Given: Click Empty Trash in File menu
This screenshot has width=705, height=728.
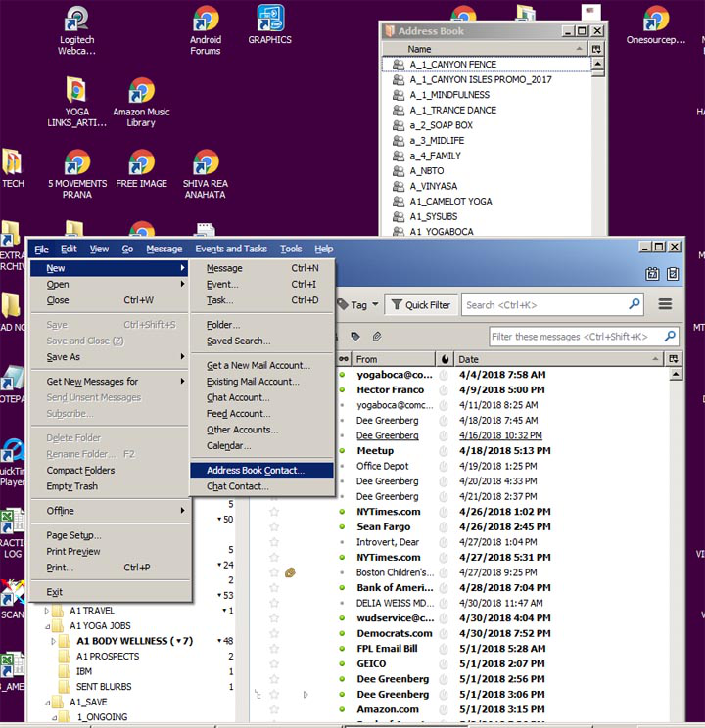Looking at the screenshot, I should [110, 486].
